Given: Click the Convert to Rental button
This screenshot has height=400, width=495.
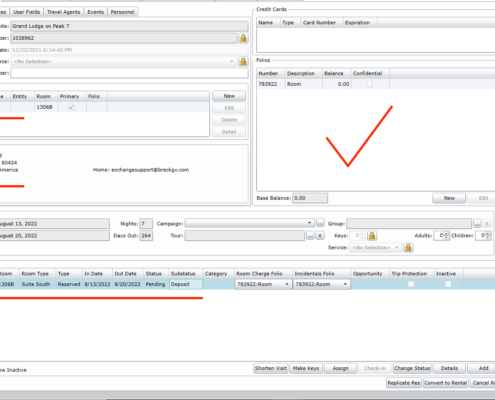Looking at the screenshot, I should point(446,383).
